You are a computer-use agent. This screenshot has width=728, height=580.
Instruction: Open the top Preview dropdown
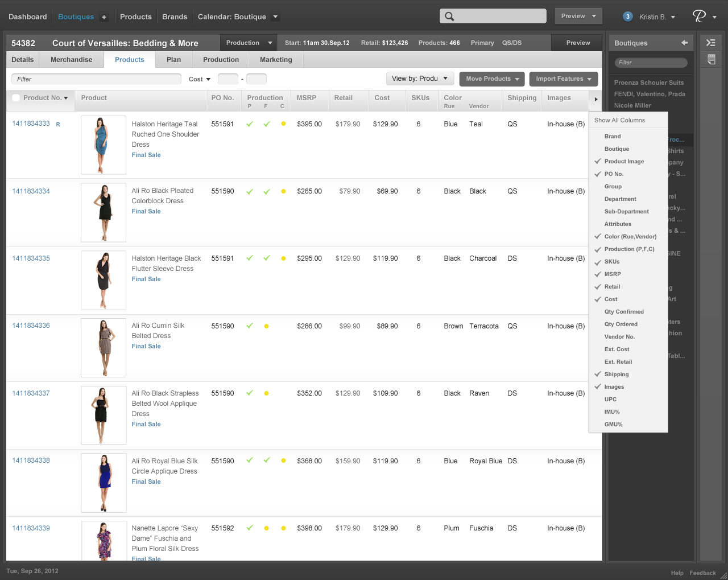click(578, 16)
